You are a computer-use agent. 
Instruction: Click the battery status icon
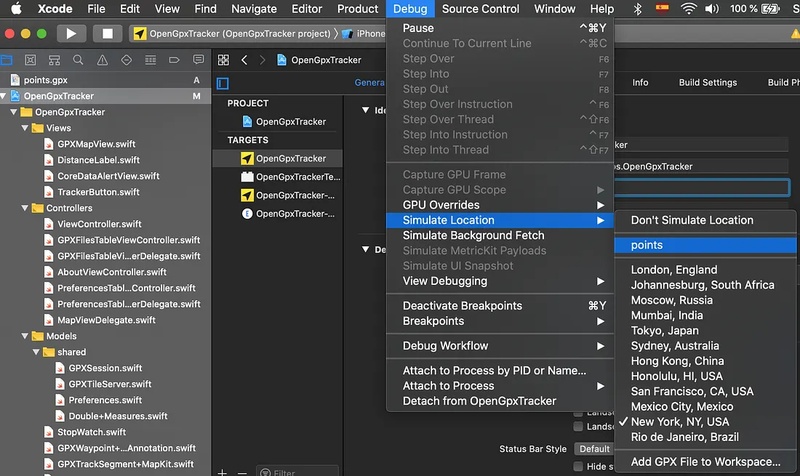pos(770,9)
